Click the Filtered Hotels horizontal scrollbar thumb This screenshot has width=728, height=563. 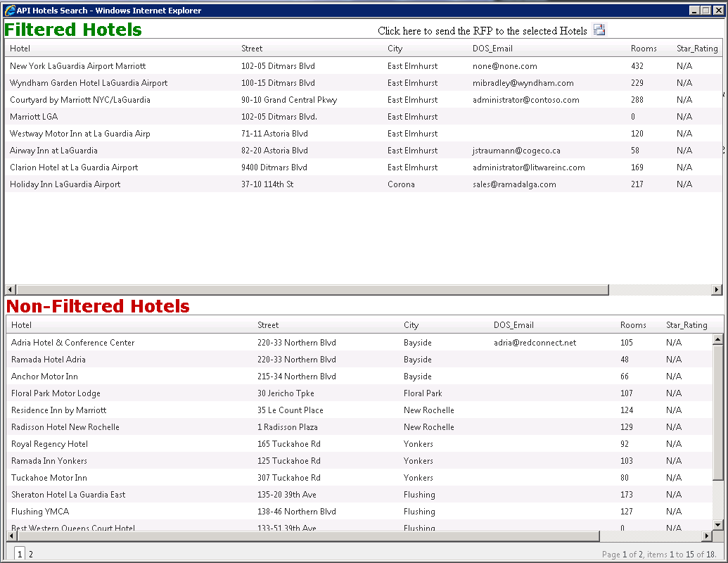[312, 289]
